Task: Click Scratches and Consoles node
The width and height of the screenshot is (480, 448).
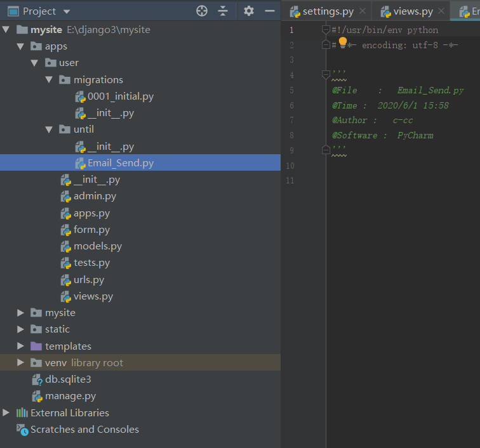Action: [84, 430]
